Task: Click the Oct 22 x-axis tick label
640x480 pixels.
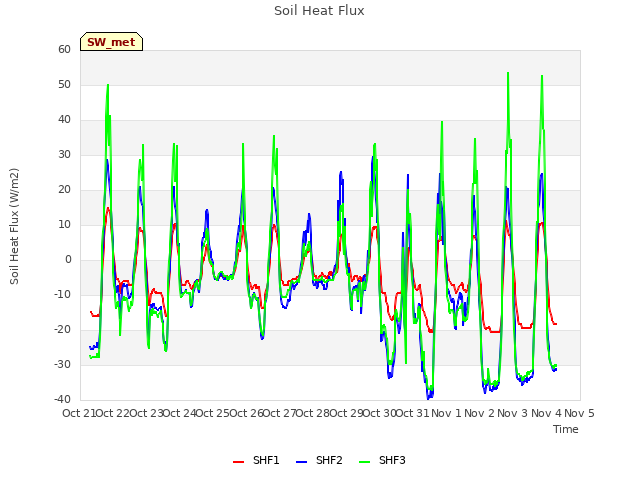Action: (x=112, y=413)
